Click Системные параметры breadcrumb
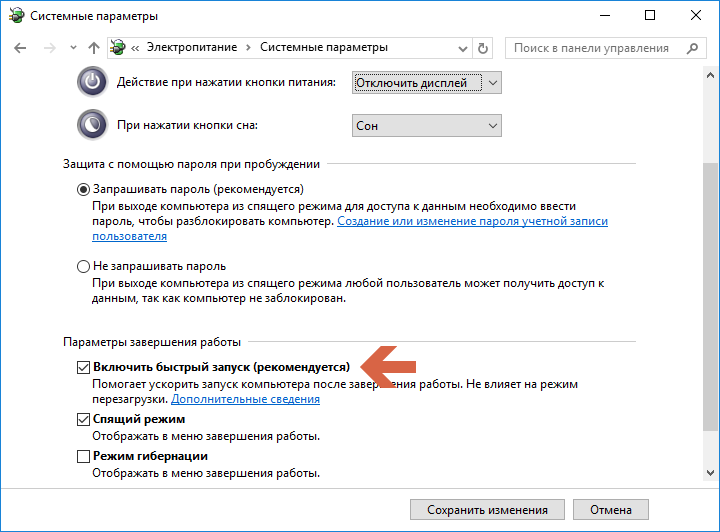720x532 pixels. pos(324,47)
